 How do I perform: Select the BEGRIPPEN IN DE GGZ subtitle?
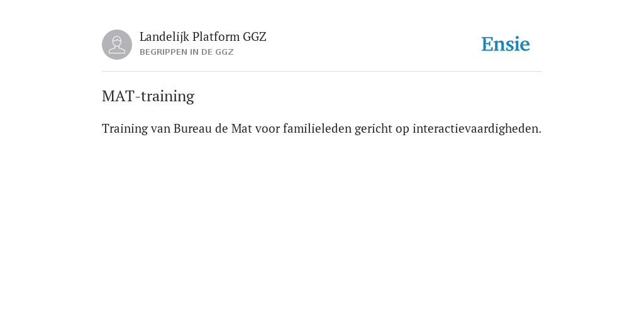tap(186, 52)
